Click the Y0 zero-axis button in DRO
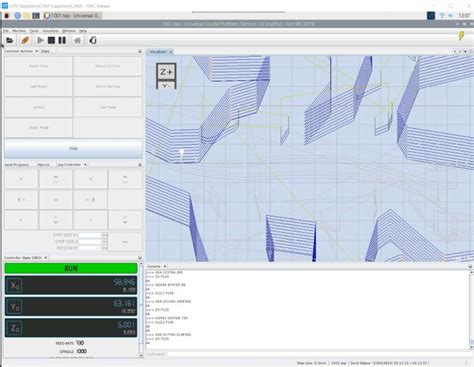474x367 pixels. click(x=14, y=307)
